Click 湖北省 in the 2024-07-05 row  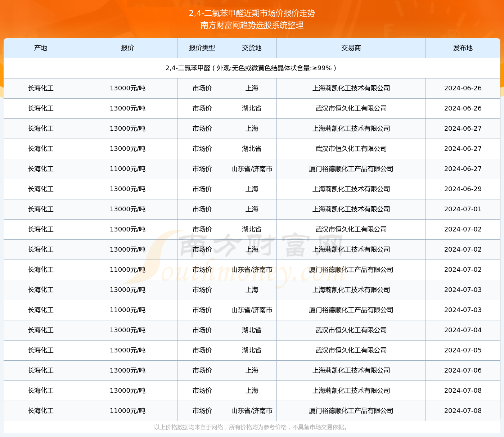252,350
